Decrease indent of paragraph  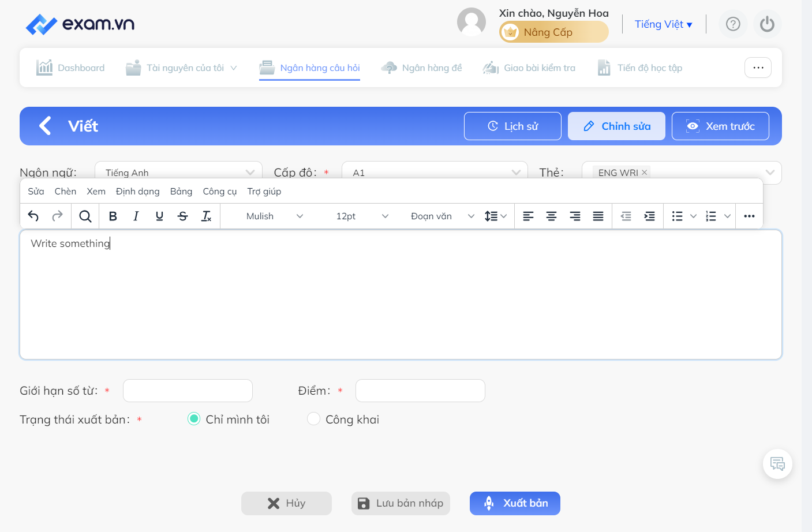click(626, 216)
